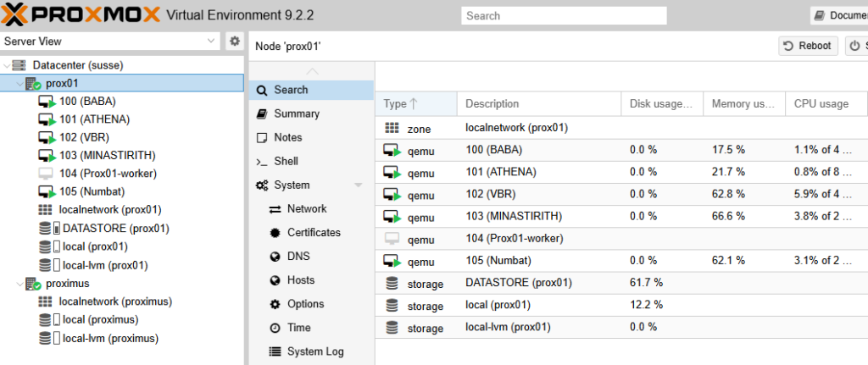Image resolution: width=868 pixels, height=365 pixels.
Task: Click the Proxmox logo
Action: click(81, 14)
